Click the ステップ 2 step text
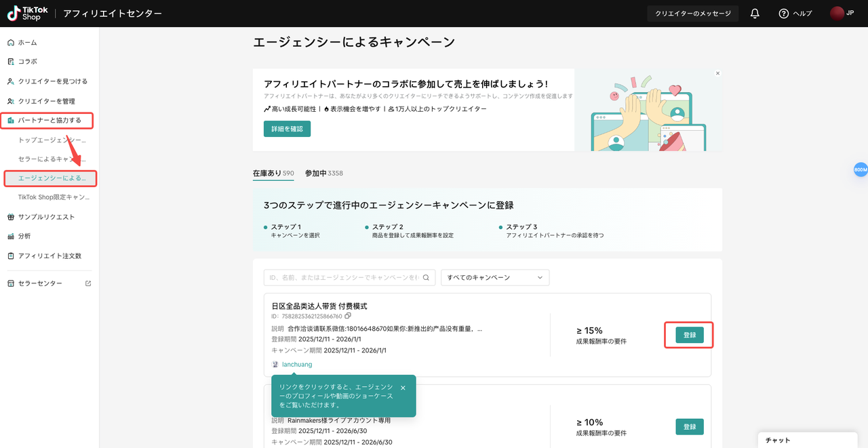 [x=412, y=231]
